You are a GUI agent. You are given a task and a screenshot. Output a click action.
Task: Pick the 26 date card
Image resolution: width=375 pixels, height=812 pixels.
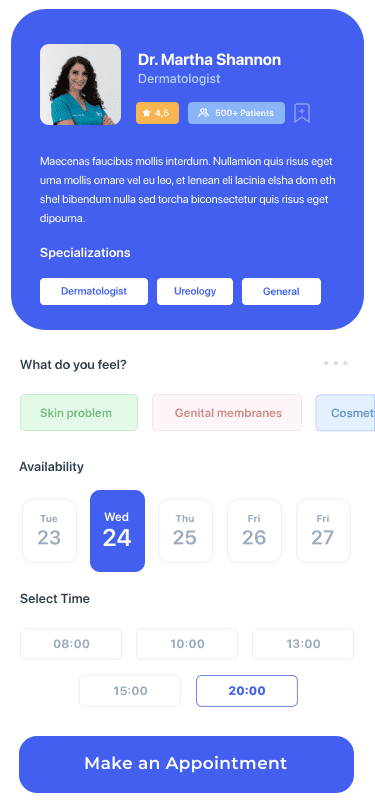(254, 531)
